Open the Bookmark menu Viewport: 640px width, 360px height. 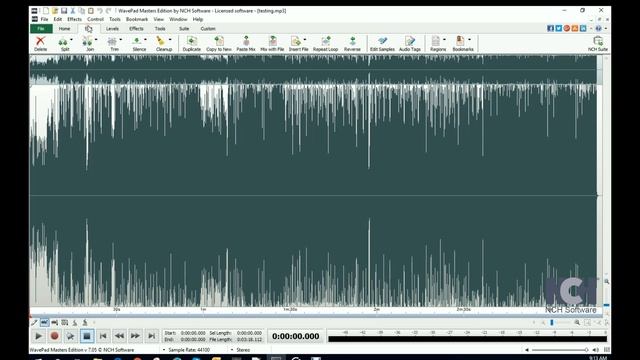137,19
